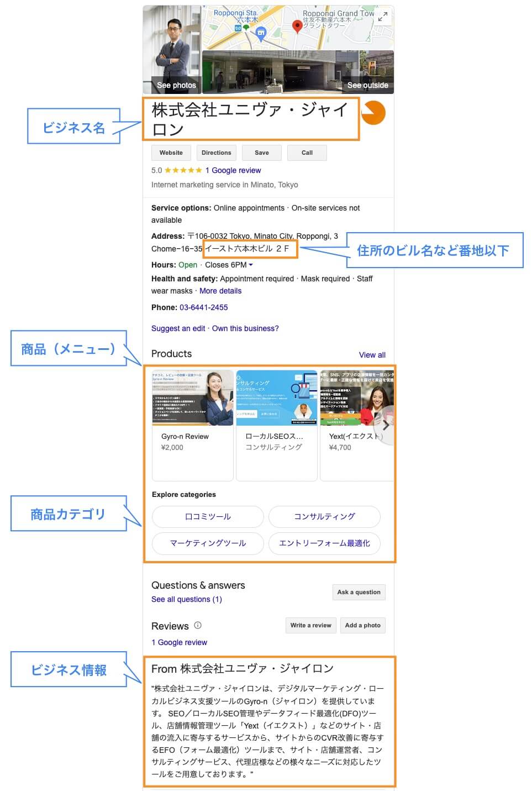
Task: Select the 口コミツール category chip
Action: [208, 517]
